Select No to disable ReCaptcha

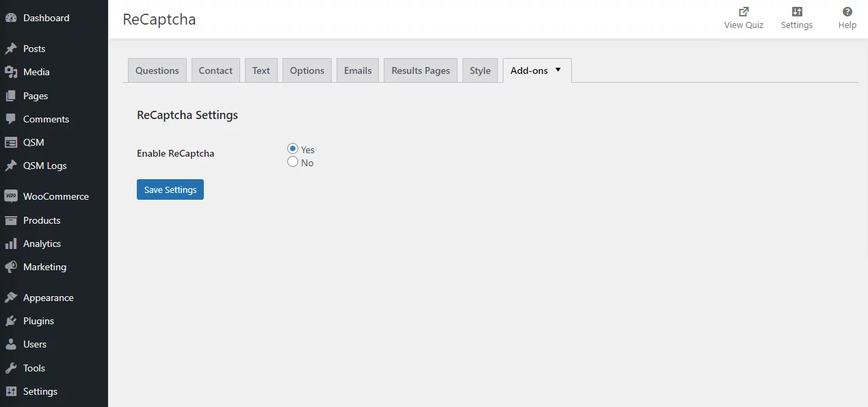[x=293, y=162]
